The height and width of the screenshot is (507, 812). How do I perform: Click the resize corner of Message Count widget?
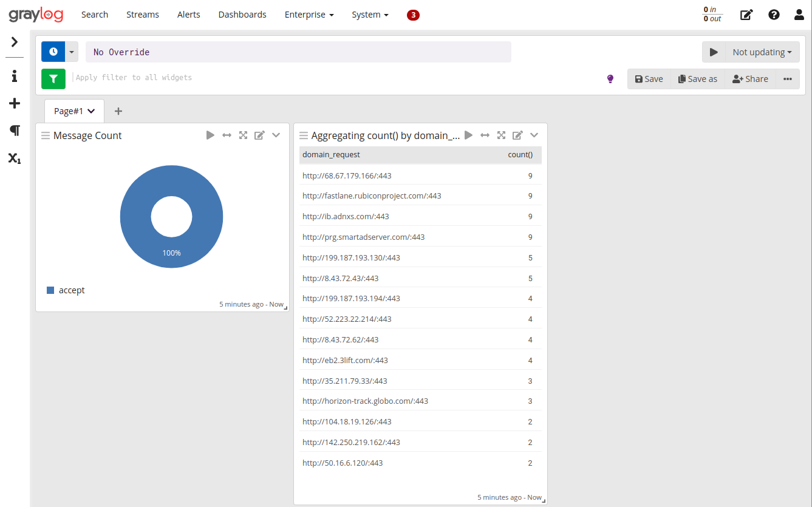(286, 308)
